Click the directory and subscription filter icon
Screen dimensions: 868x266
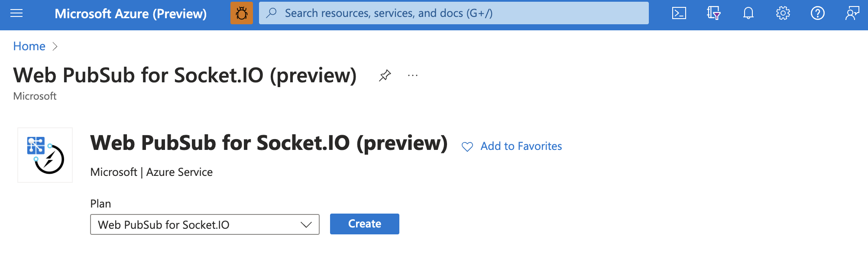pyautogui.click(x=713, y=13)
